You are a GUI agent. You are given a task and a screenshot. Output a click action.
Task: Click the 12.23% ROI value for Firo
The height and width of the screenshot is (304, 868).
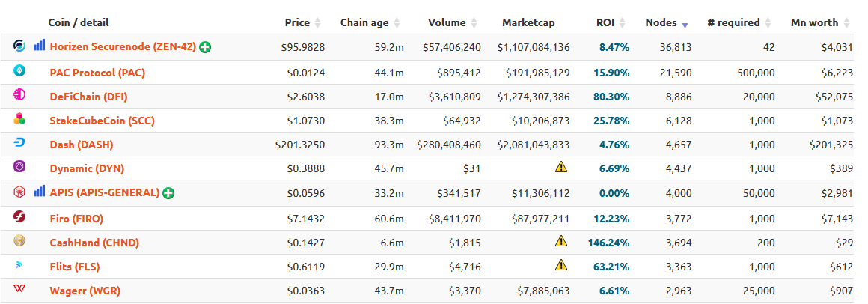click(611, 219)
